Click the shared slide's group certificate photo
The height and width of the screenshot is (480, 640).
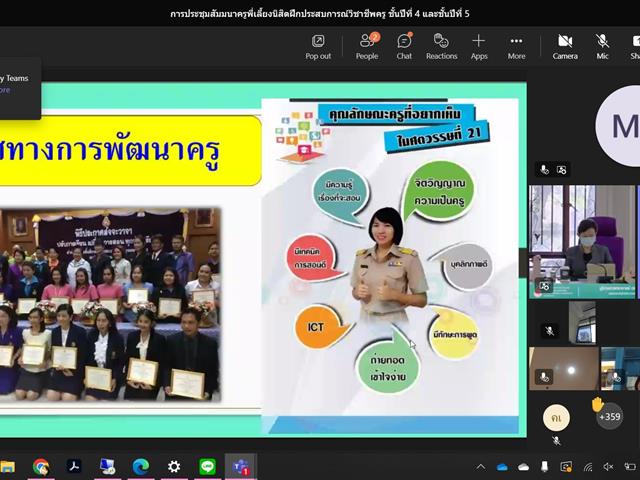[110, 305]
